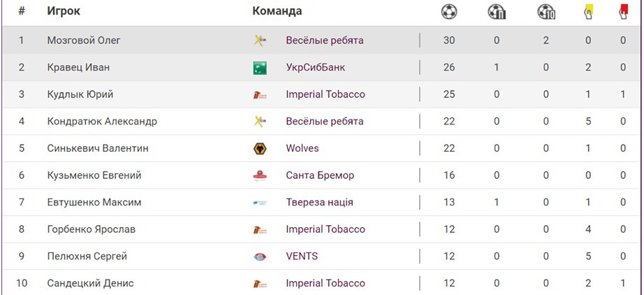
Task: Select player Кудлык Юрий
Action: pyautogui.click(x=80, y=94)
